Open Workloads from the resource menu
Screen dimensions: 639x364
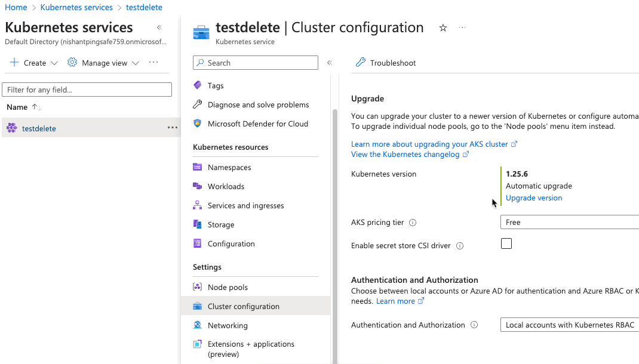pyautogui.click(x=226, y=186)
